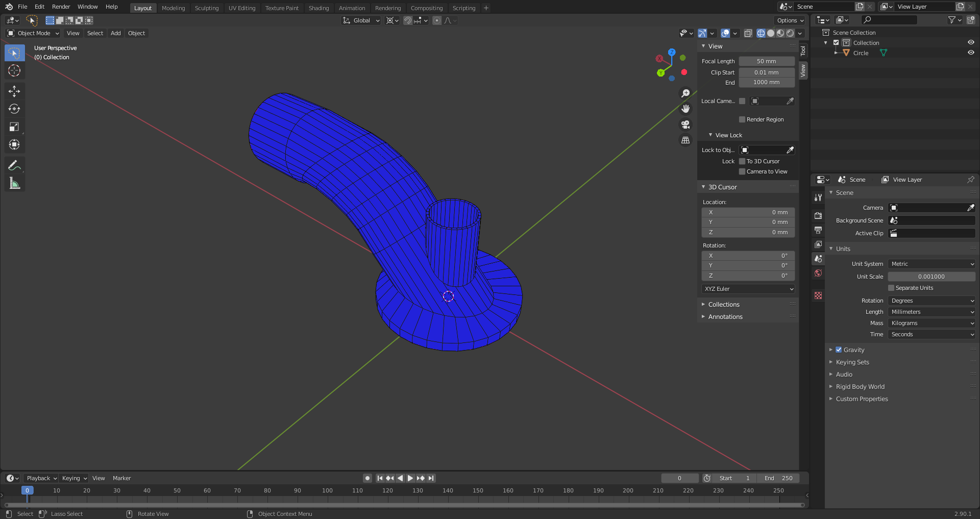Enable the Render Region checkbox
980x519 pixels.
point(742,119)
